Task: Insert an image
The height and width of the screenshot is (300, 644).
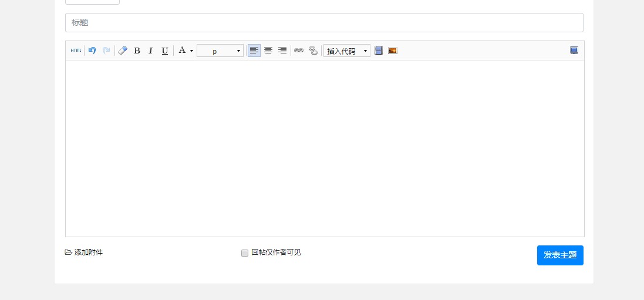Action: click(393, 50)
